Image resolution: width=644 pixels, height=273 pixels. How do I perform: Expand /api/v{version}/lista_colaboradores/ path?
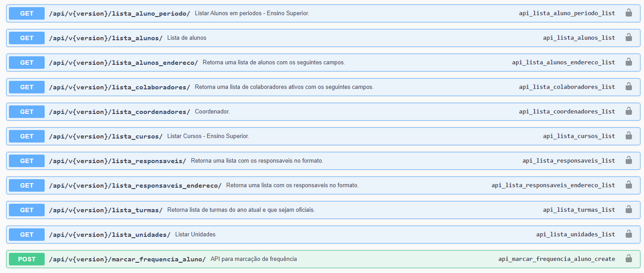tap(119, 87)
